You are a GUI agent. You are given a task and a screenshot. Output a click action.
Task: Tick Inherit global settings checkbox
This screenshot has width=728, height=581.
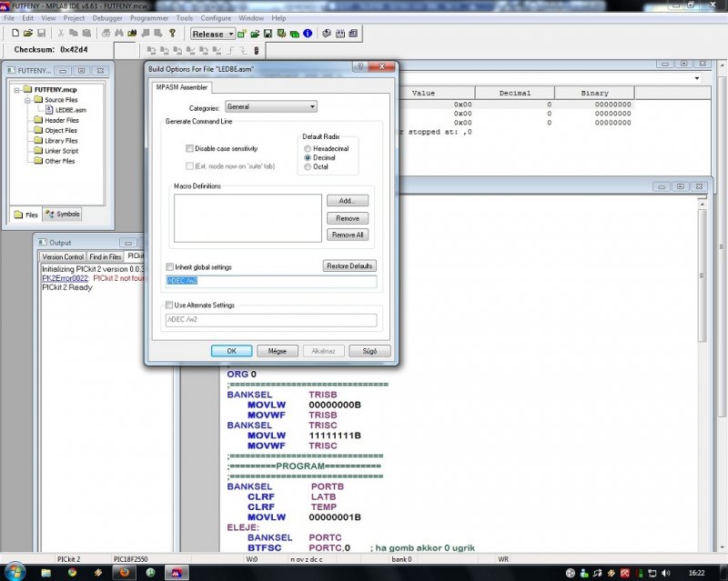[169, 266]
